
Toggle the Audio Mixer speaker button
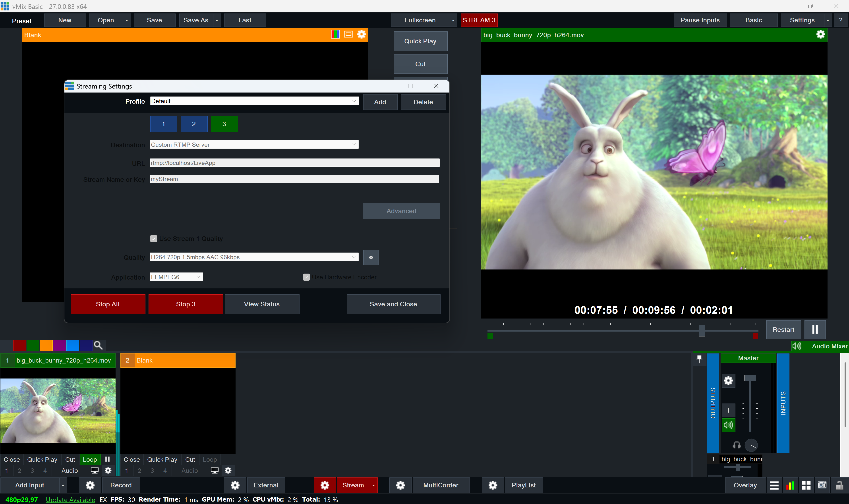pyautogui.click(x=797, y=346)
